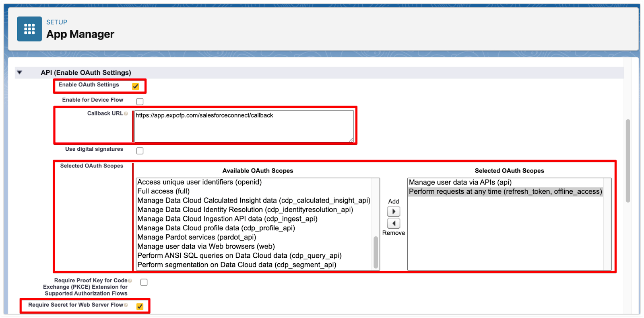The width and height of the screenshot is (644, 318).
Task: Select Perform requests at any time (refresh_token) scope
Action: [x=506, y=192]
